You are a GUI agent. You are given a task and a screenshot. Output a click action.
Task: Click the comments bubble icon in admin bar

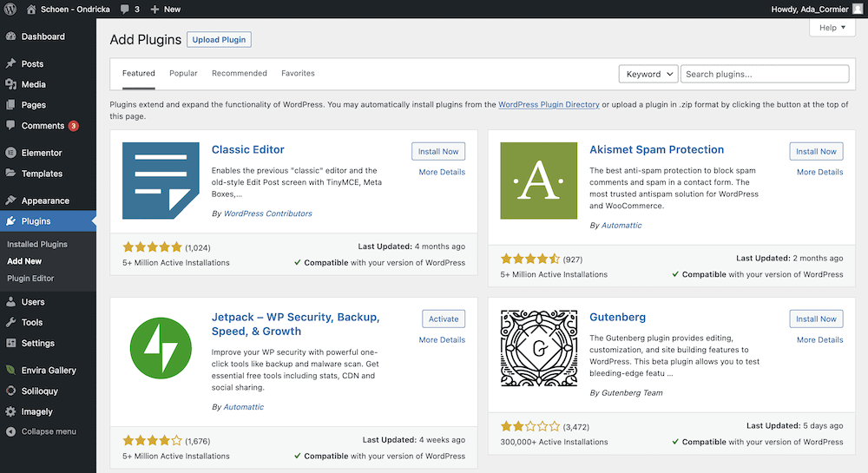tap(124, 10)
